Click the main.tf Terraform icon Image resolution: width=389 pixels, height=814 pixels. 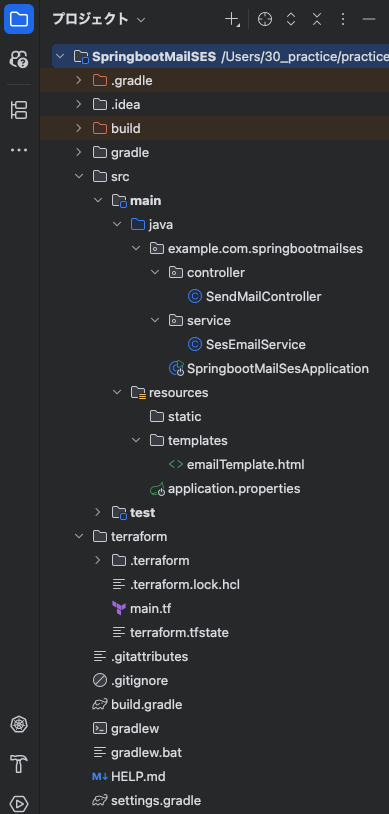coord(119,608)
